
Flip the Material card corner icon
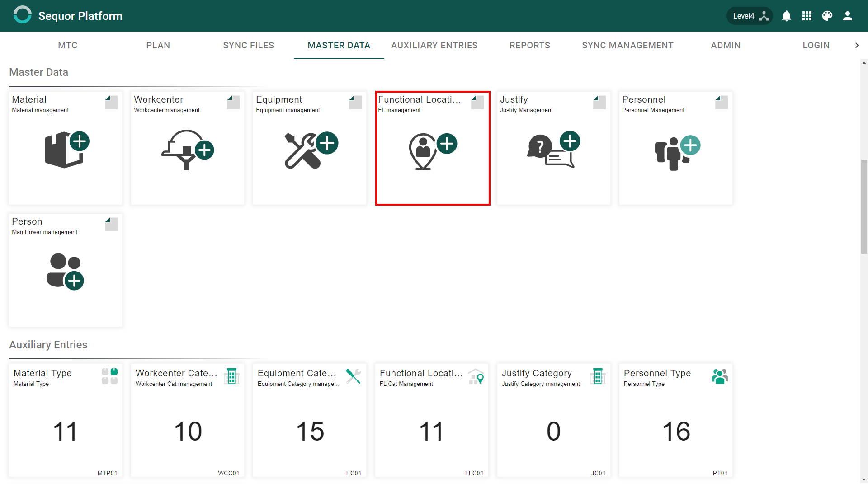(x=111, y=102)
